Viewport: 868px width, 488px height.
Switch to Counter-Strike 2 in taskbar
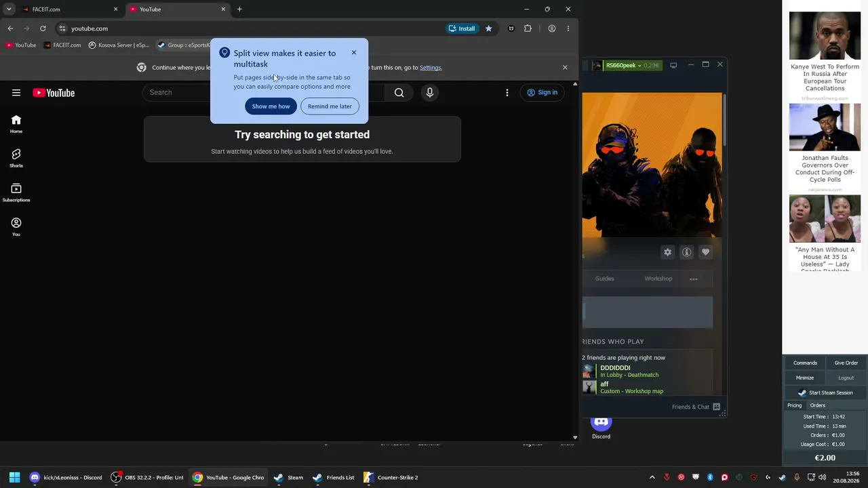click(391, 478)
